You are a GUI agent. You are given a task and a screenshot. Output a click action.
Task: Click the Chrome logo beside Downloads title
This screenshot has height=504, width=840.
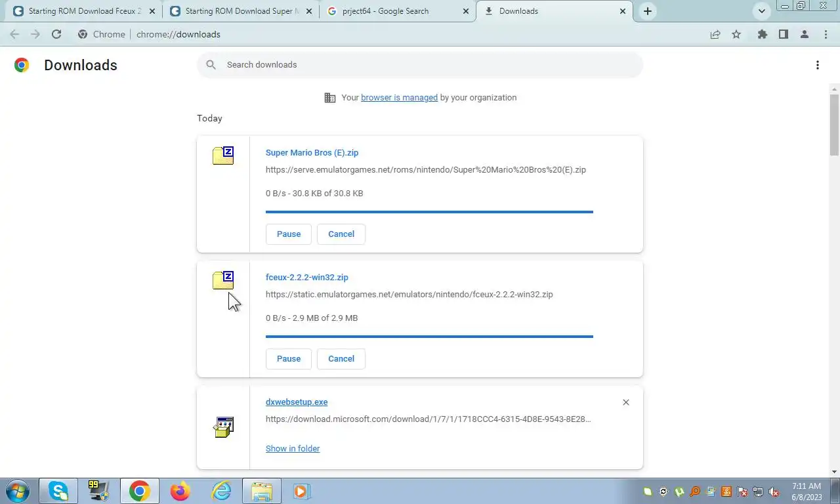22,65
